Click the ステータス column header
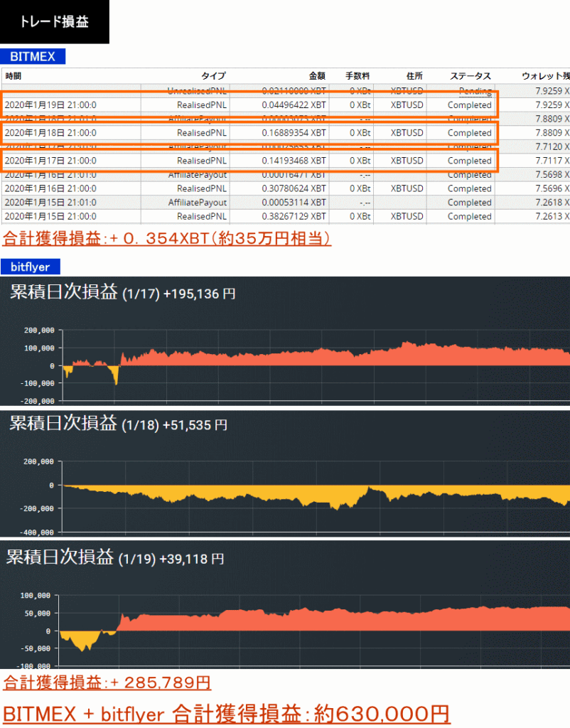The image size is (570, 728). pos(470,76)
